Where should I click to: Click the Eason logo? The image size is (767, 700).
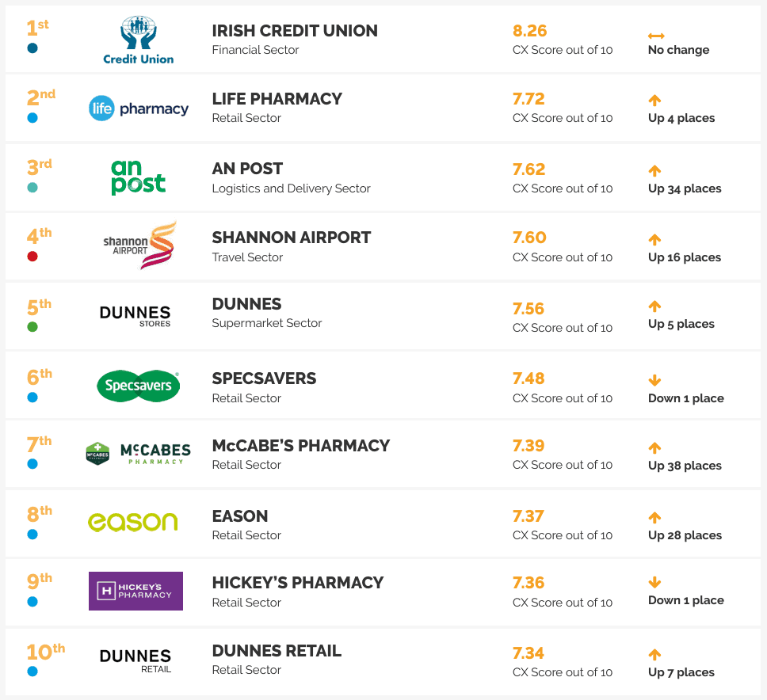(132, 522)
